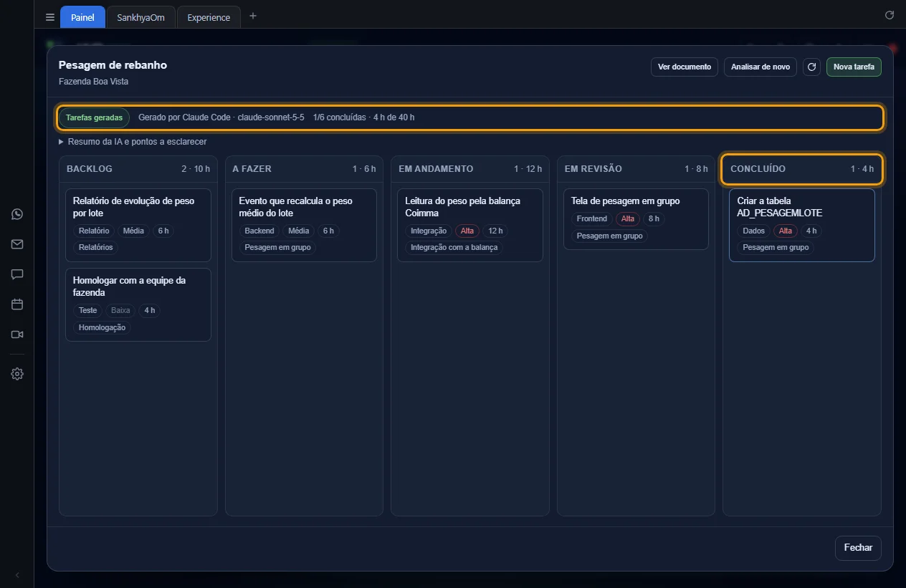Open card Leitura do peso pela balança Coimma
Viewport: 906px width, 588px height.
(470, 225)
